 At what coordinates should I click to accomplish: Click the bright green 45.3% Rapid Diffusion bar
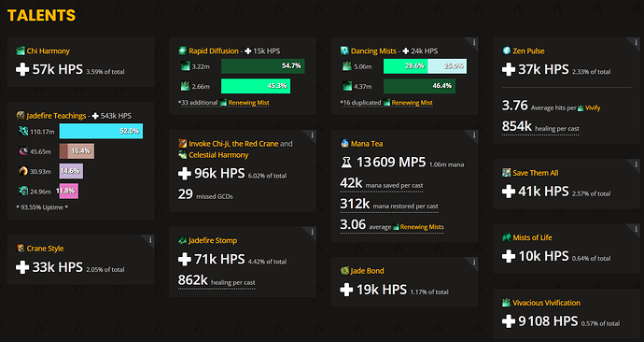[256, 86]
